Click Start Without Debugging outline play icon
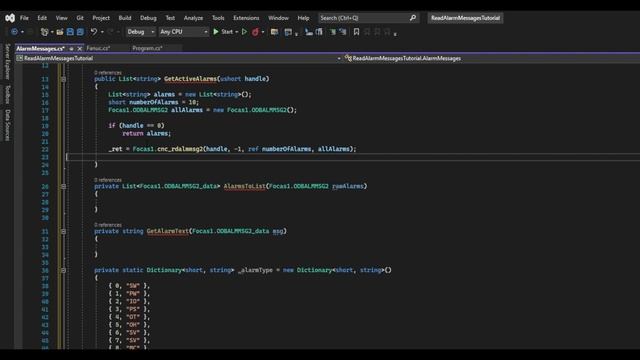 244,32
